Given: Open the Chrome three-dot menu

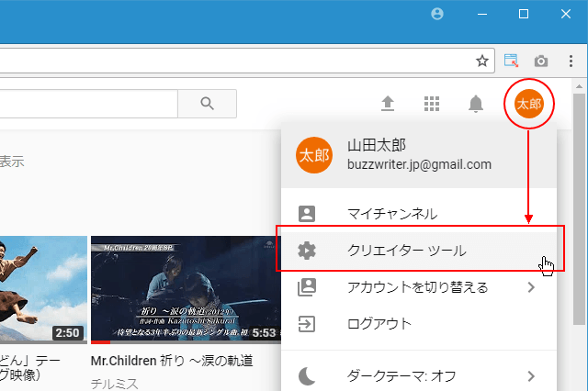Looking at the screenshot, I should click(x=570, y=61).
